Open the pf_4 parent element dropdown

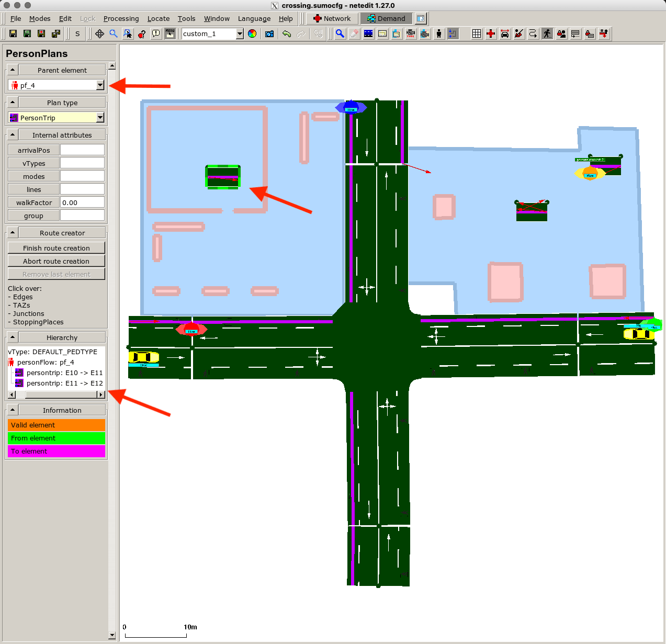click(100, 85)
